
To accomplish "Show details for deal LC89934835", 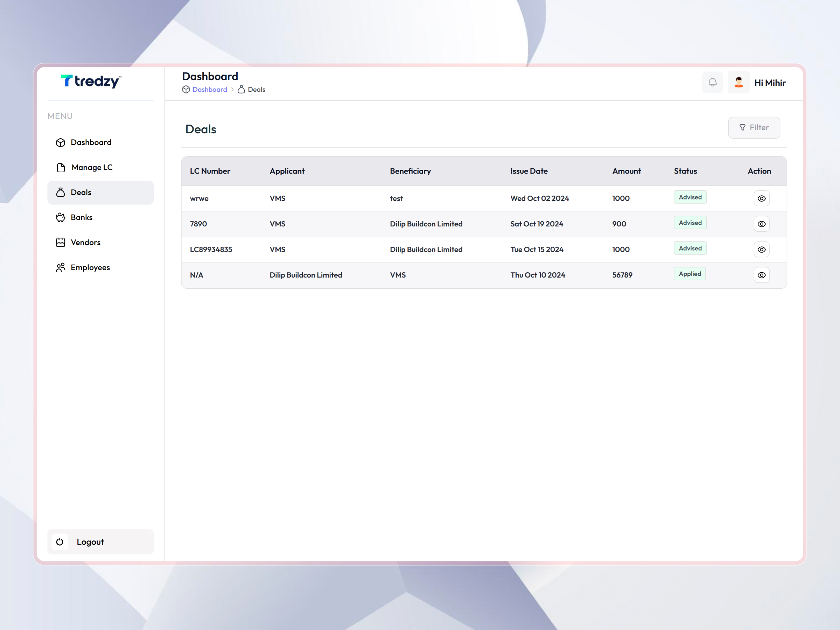I will pyautogui.click(x=762, y=249).
